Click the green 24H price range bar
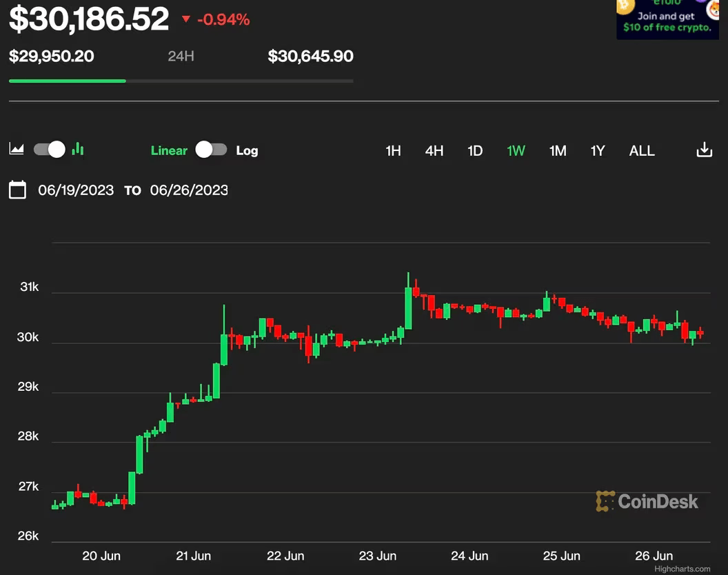Screen dimensions: 728x575 67,80
